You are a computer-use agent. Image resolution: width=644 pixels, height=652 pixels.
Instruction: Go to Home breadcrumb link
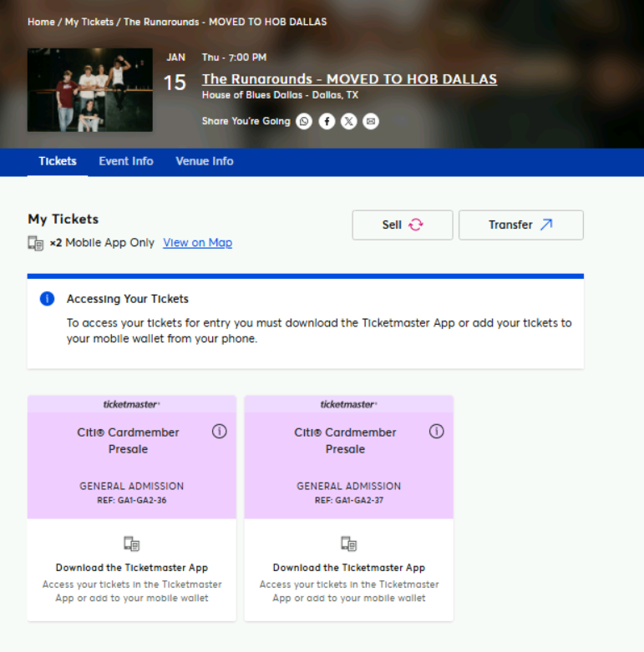pos(41,22)
